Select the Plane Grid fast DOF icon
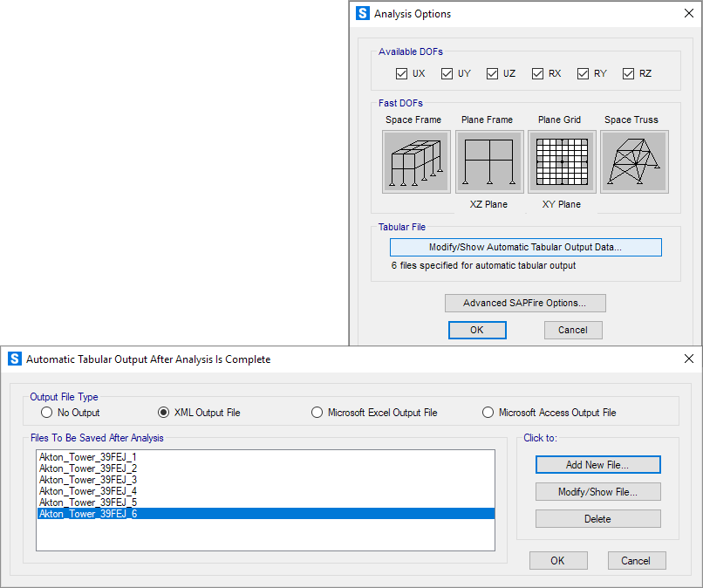 pos(562,161)
